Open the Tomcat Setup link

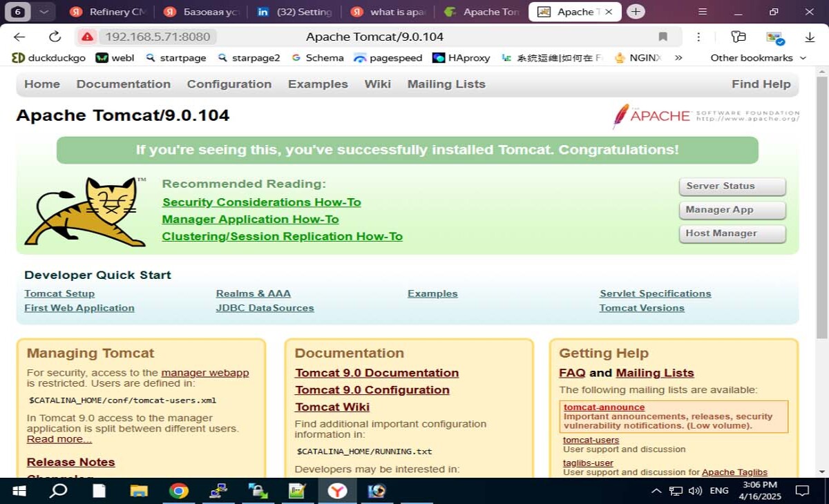coord(59,293)
